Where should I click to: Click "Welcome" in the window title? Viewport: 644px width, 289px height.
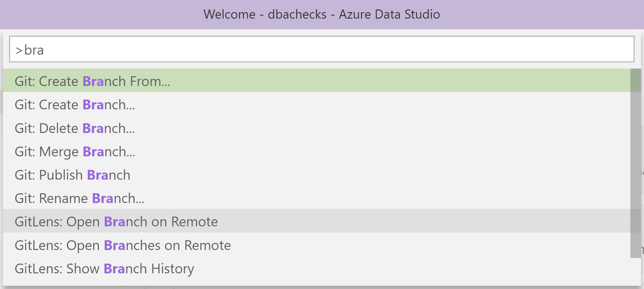(229, 14)
